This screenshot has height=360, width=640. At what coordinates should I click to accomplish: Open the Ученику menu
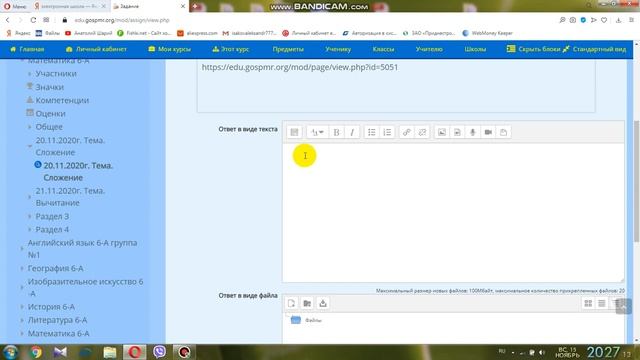pyautogui.click(x=338, y=49)
